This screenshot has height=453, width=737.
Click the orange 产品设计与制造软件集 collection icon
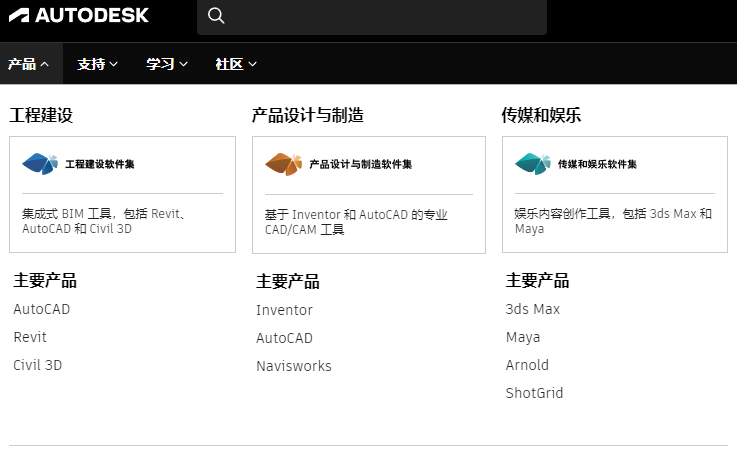pos(283,164)
